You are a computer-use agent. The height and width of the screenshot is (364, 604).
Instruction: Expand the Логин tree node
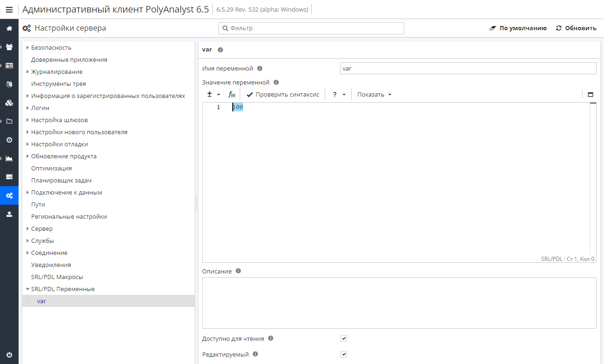coord(28,108)
